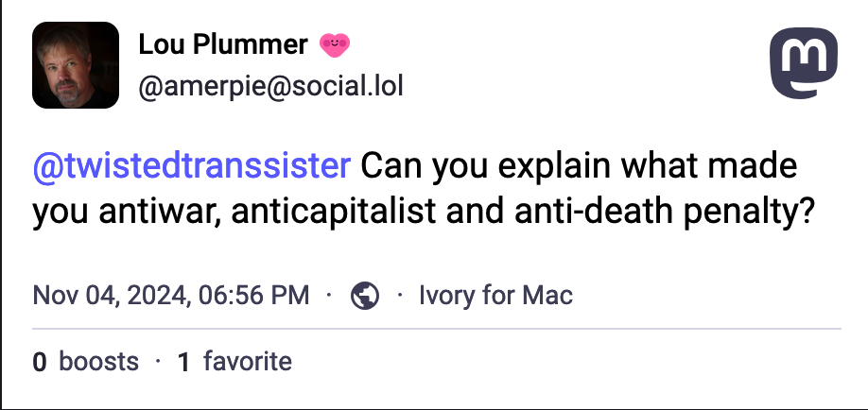The height and width of the screenshot is (410, 868).
Task: Click the globe public visibility icon
Action: tap(365, 296)
